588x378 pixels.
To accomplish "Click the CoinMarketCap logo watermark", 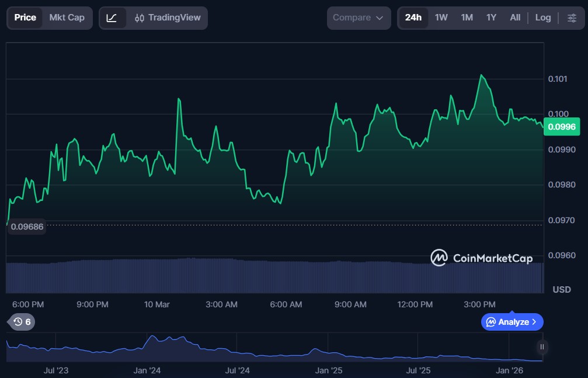I will tap(482, 258).
